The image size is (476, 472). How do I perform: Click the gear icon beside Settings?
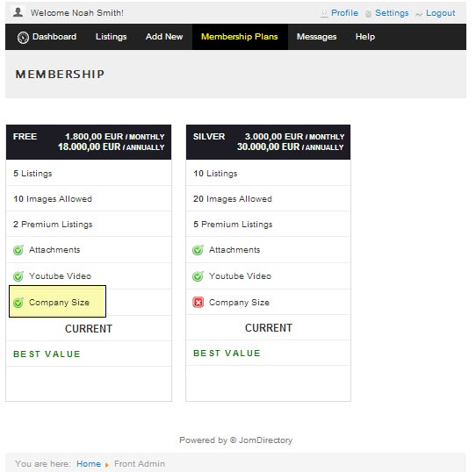click(x=368, y=14)
